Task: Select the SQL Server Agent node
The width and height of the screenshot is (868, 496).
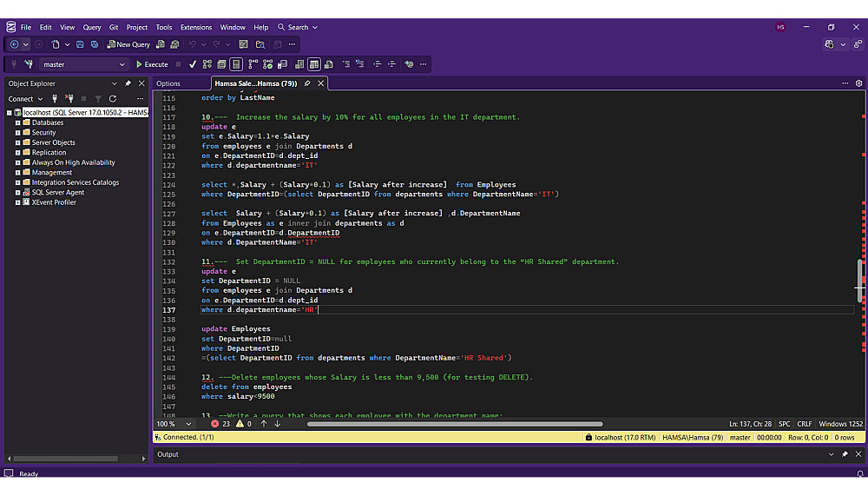Action: [58, 192]
